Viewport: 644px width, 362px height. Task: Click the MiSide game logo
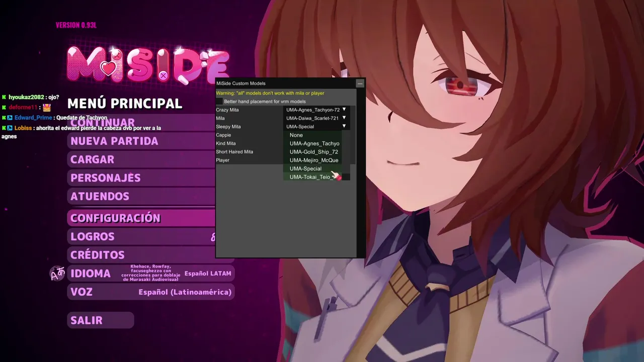coord(148,65)
